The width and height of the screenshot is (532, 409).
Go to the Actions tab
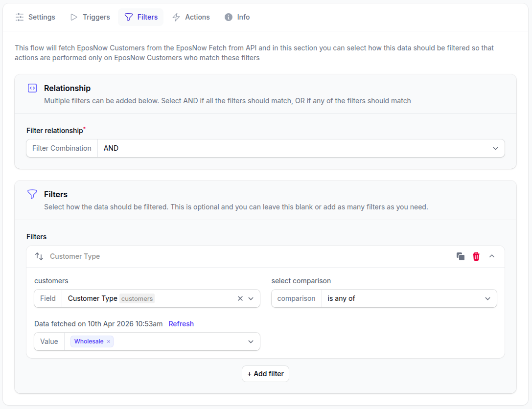[x=191, y=17]
